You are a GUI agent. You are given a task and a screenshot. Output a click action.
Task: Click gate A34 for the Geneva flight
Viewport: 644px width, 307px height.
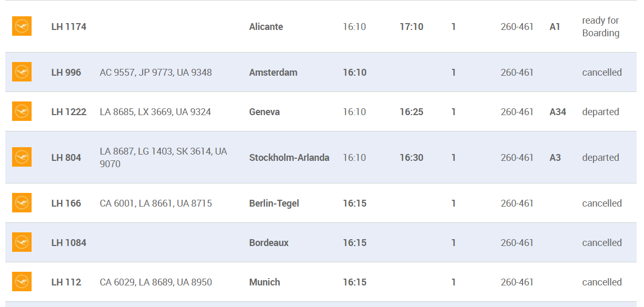pos(558,112)
